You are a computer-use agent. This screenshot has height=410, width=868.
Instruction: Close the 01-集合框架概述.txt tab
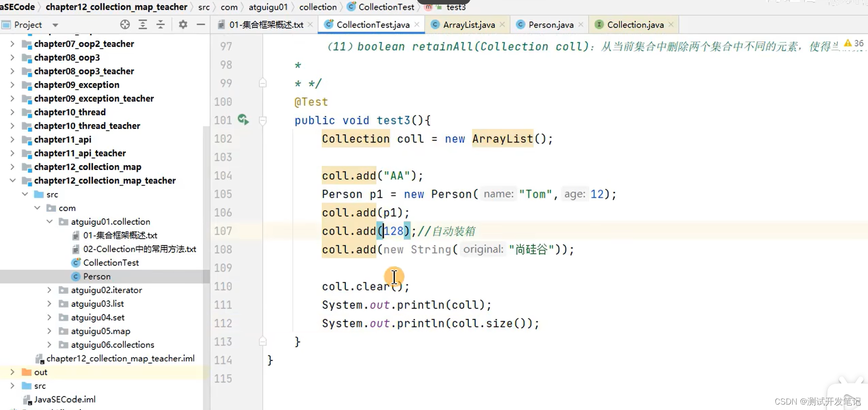310,25
